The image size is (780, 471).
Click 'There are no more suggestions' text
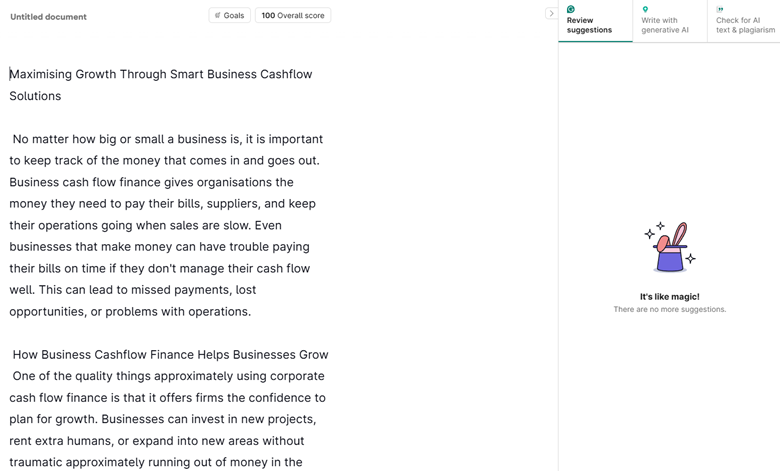click(669, 309)
